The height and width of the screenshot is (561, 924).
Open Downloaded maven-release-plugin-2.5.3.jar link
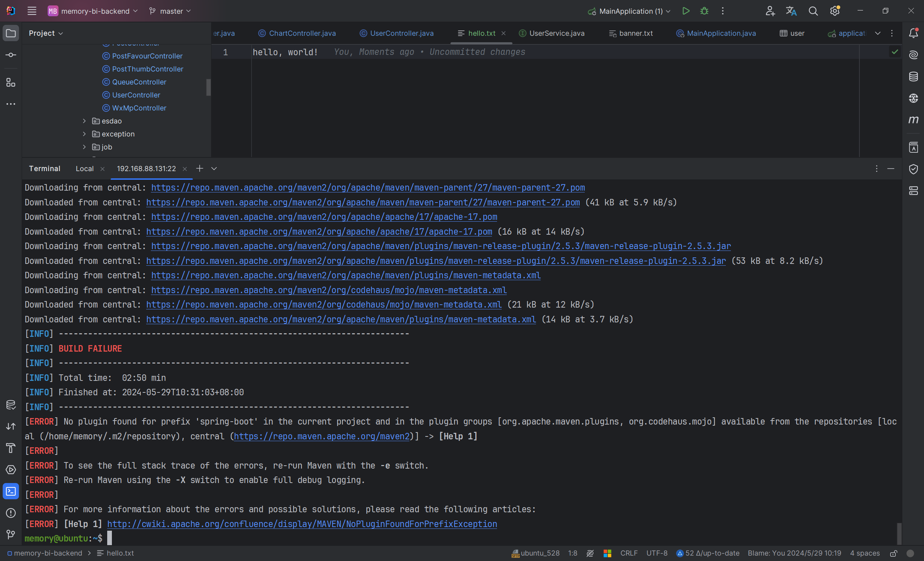pos(436,261)
